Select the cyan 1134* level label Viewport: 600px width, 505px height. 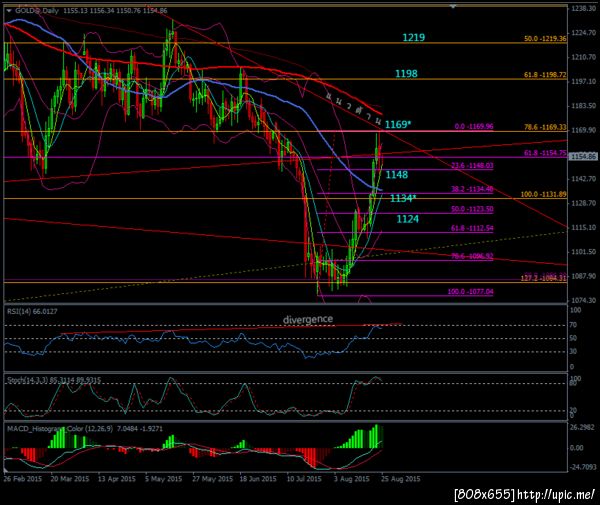tap(403, 198)
